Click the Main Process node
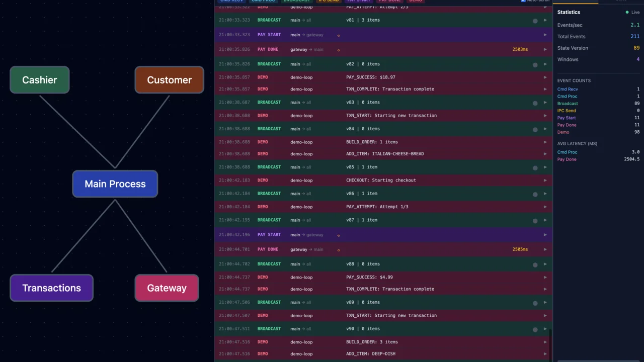Screen dimensions: 644x362 click(x=115, y=184)
